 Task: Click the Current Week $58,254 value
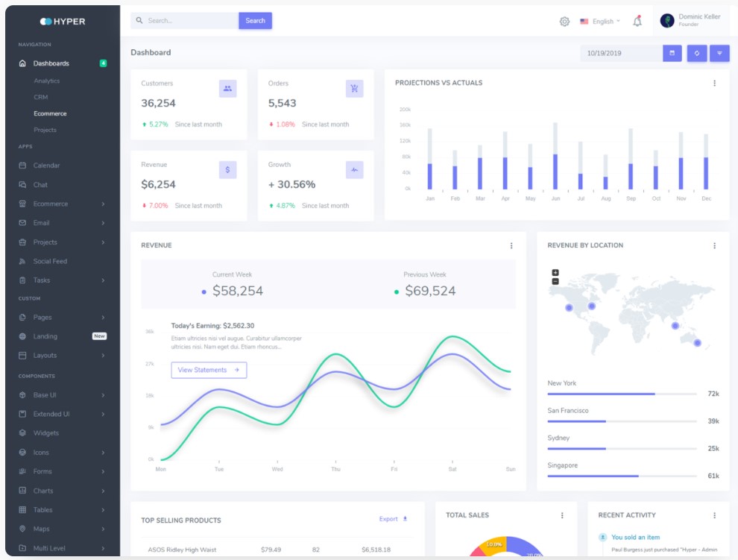point(238,291)
